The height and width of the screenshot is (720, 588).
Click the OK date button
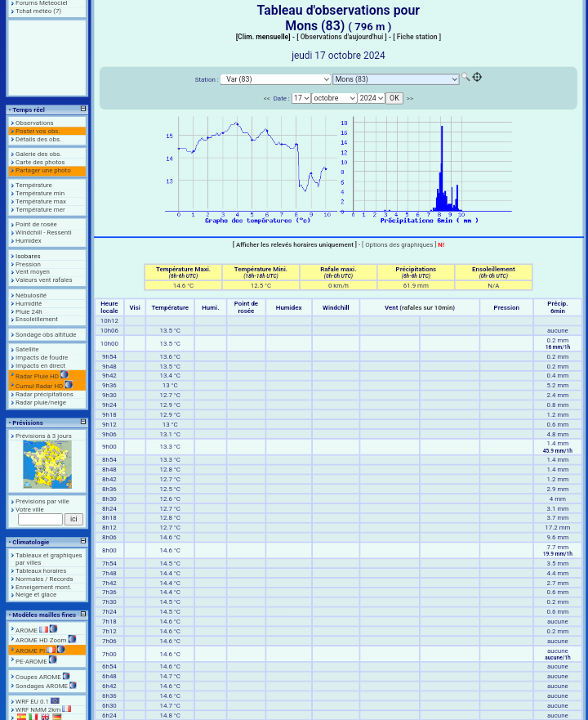click(x=394, y=98)
